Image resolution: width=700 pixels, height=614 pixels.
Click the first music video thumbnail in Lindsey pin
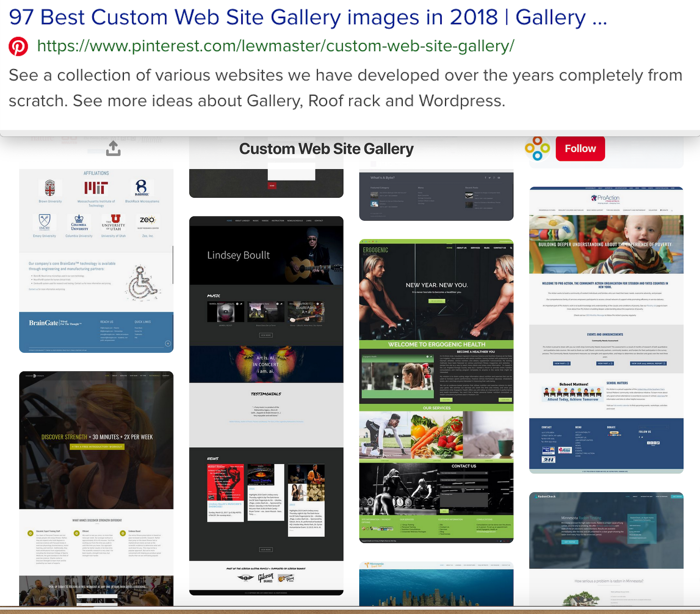coord(226,312)
